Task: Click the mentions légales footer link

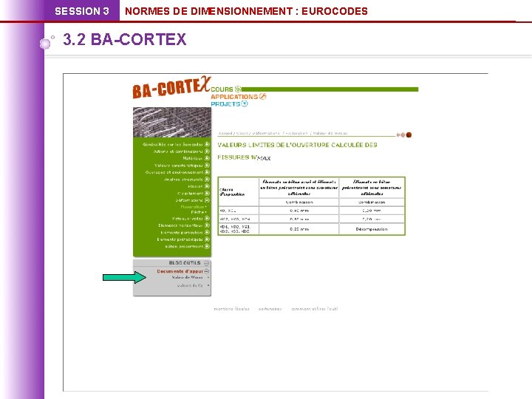Action: tap(231, 309)
